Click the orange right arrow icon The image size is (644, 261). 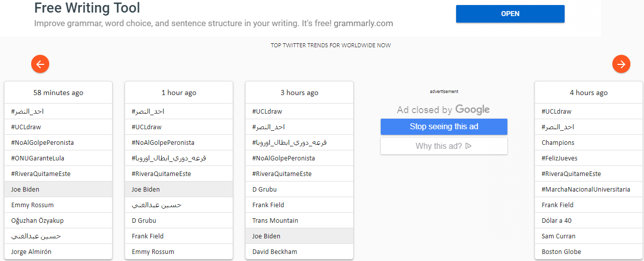621,64
